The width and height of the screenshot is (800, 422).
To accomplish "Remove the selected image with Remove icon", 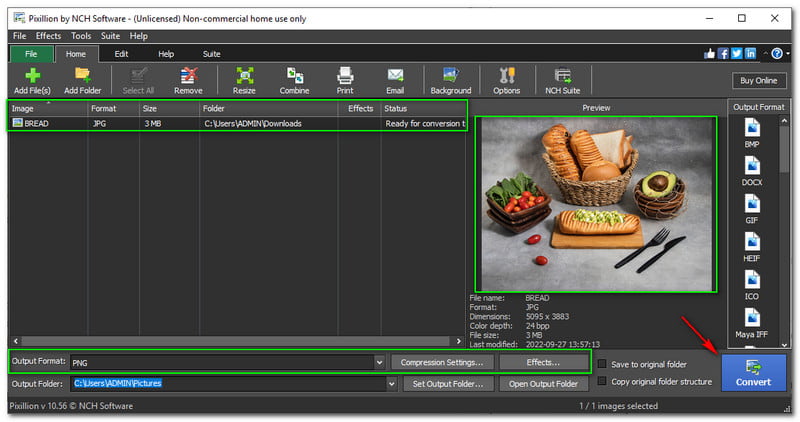I will pos(188,76).
